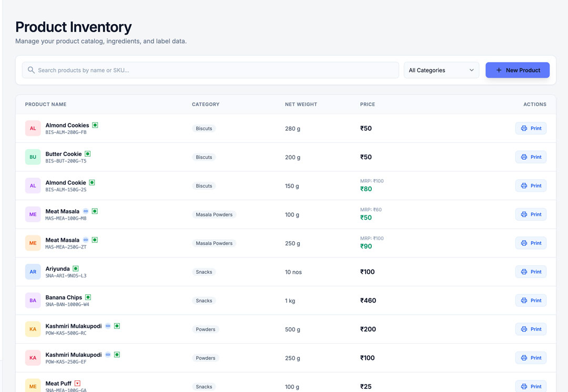Focus the product search input field
The height and width of the screenshot is (392, 568).
210,70
